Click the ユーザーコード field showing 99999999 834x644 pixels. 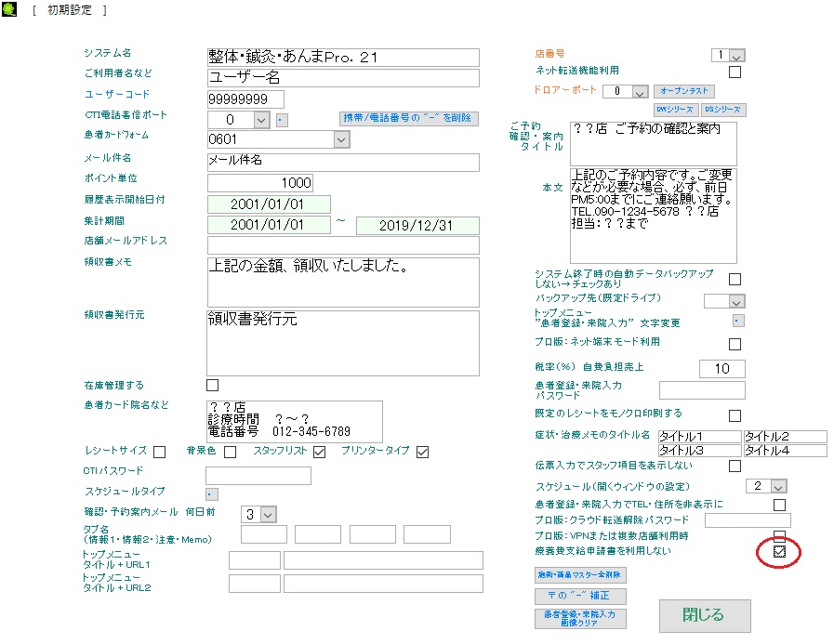[x=245, y=99]
